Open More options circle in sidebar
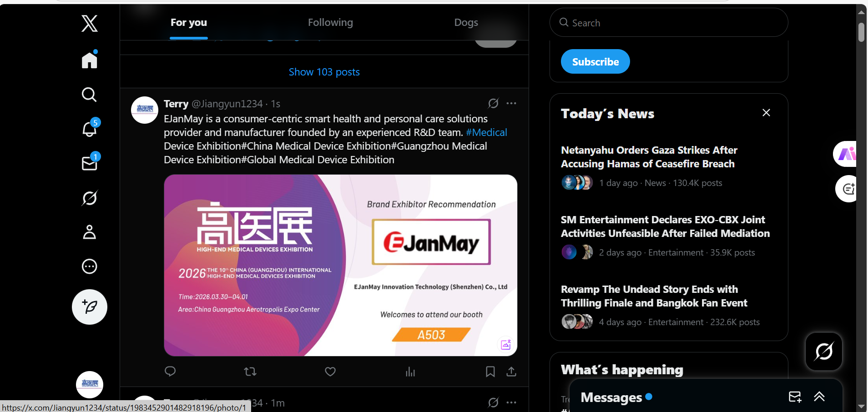Image resolution: width=868 pixels, height=412 pixels. tap(90, 266)
